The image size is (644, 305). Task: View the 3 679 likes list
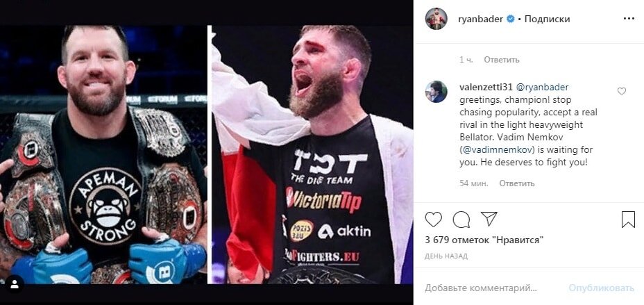coord(484,240)
